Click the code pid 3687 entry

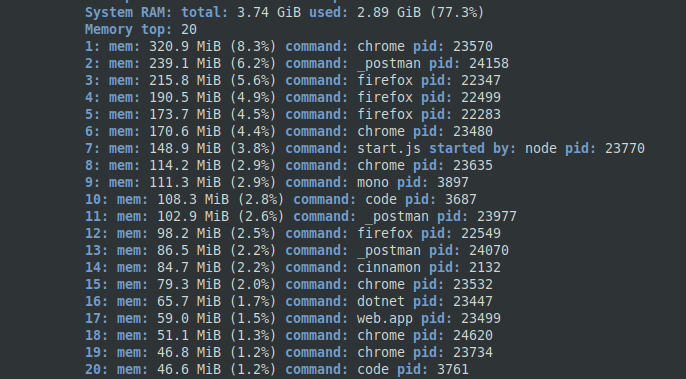click(281, 200)
